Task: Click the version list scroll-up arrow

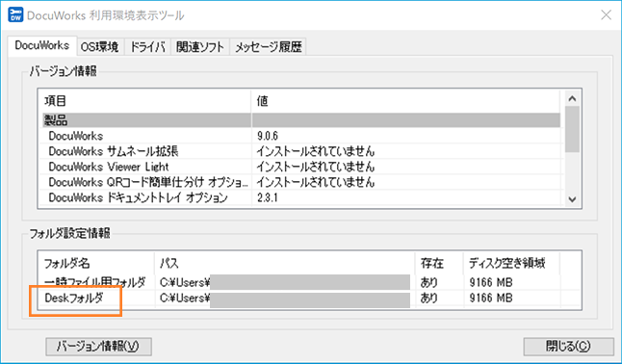Action: pos(572,98)
